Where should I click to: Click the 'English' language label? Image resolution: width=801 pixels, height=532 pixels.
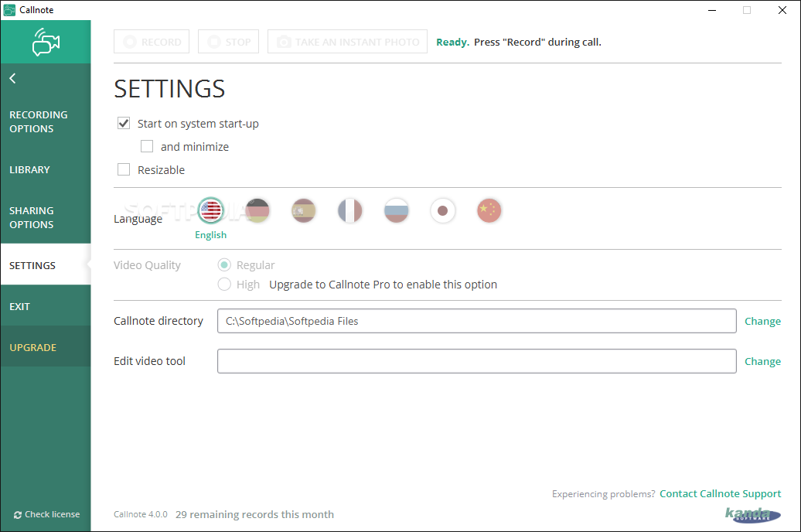pos(210,235)
